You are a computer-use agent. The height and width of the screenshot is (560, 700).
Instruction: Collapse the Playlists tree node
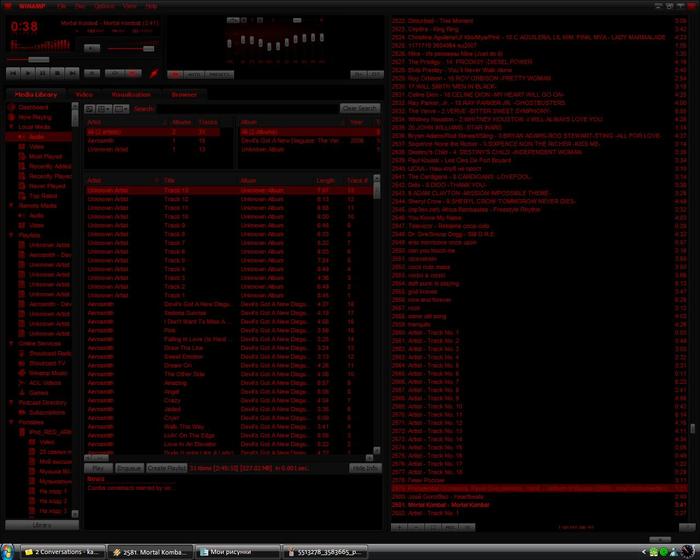pyautogui.click(x=12, y=235)
